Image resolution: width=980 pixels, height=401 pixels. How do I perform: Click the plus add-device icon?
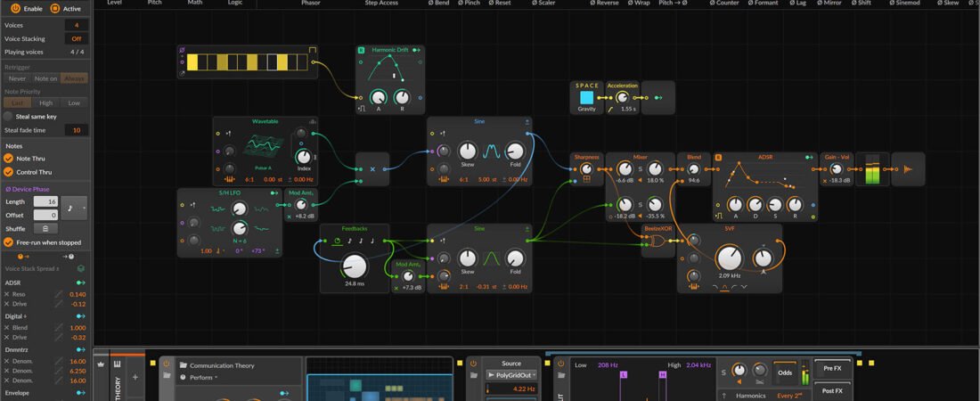pos(135,377)
